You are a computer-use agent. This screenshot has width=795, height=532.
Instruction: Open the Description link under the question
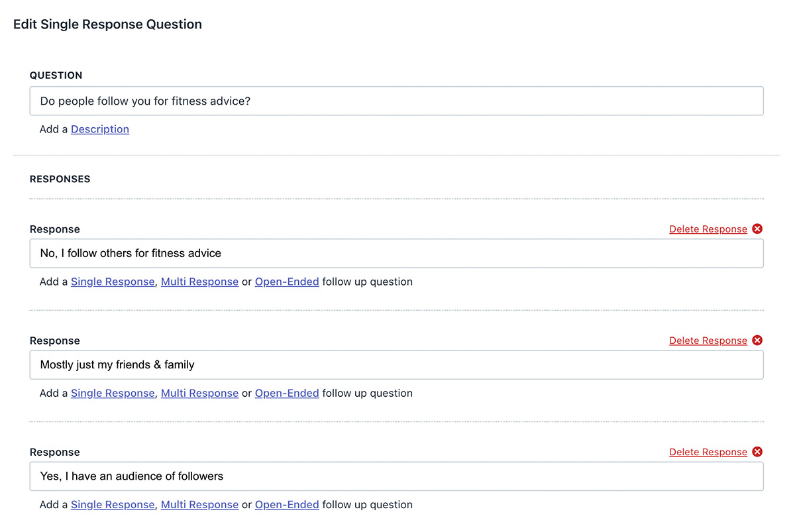100,129
